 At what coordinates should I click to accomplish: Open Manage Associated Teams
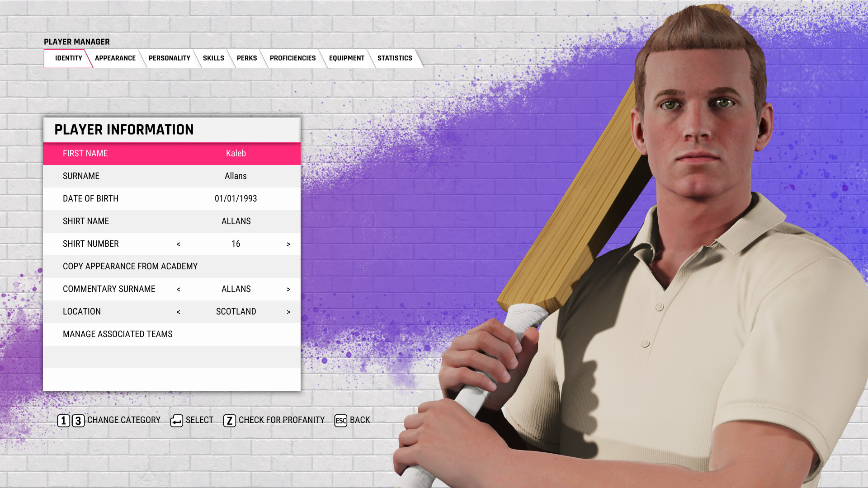coord(118,334)
